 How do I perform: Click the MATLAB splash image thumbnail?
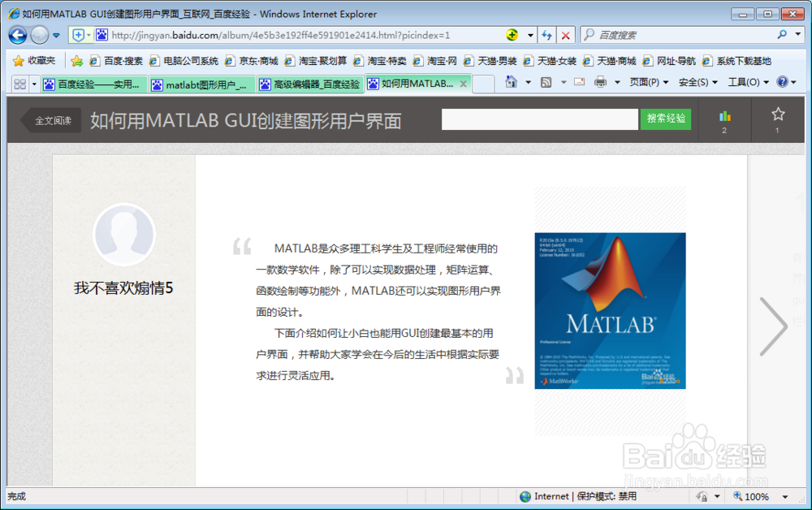pyautogui.click(x=610, y=311)
